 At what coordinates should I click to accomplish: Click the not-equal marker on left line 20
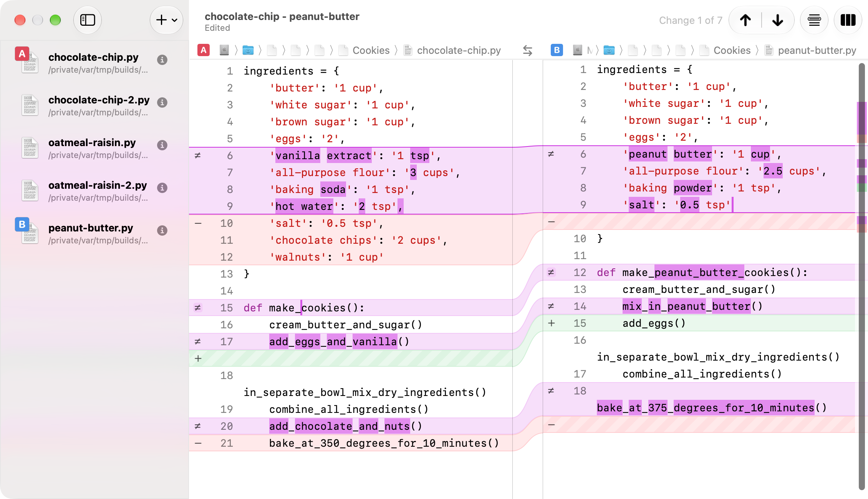pos(198,426)
